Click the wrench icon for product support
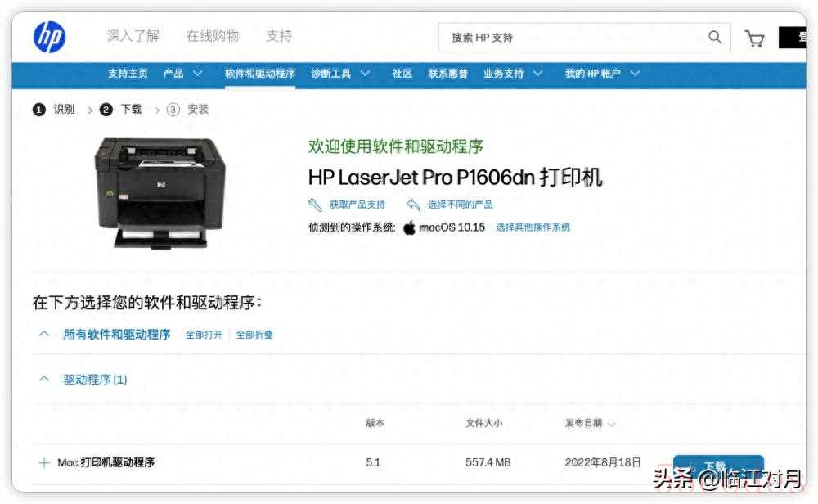The width and height of the screenshot is (818, 504). point(315,205)
